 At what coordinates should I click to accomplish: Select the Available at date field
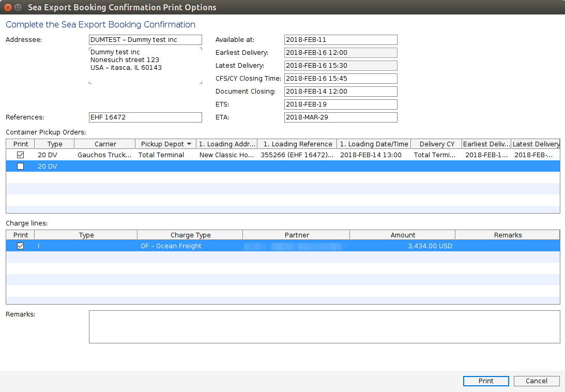(x=340, y=39)
